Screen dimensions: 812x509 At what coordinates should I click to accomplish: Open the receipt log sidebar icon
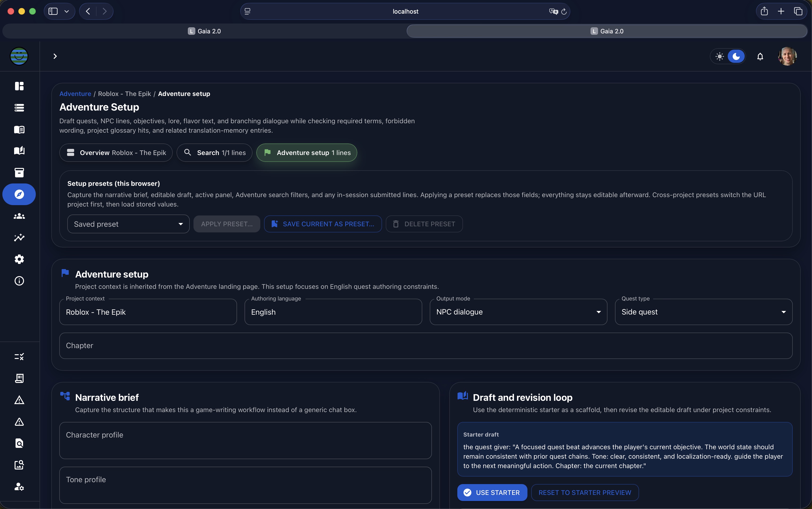pyautogui.click(x=19, y=378)
